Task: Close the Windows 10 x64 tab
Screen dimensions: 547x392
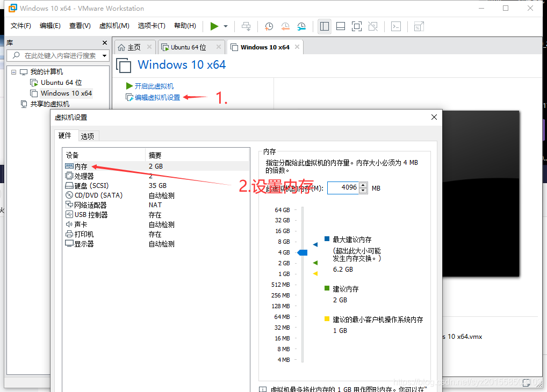Action: click(297, 47)
